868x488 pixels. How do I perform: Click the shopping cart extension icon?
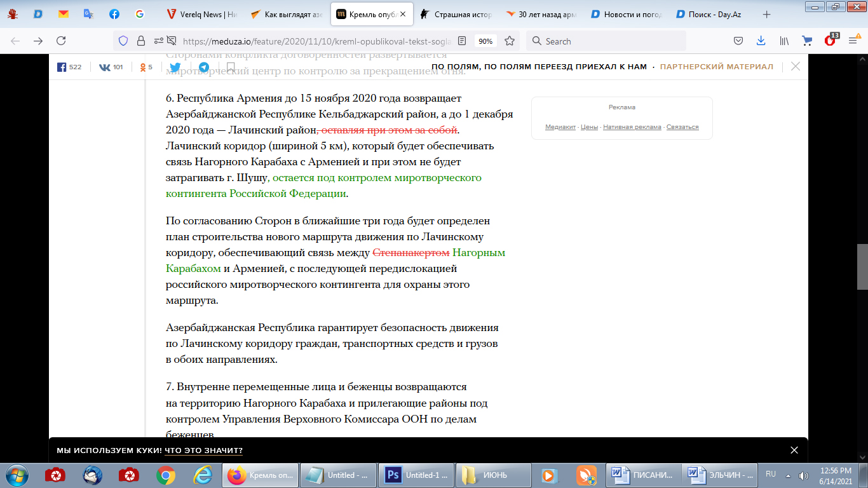[807, 41]
